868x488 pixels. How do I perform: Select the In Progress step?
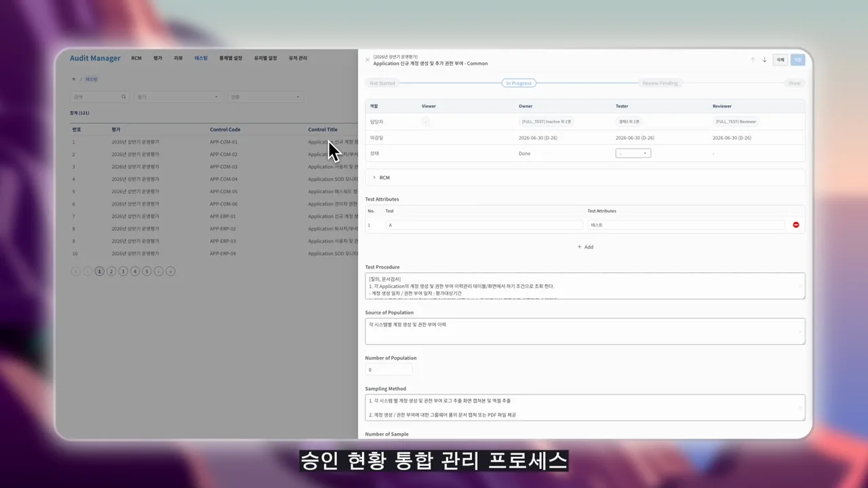coord(519,83)
